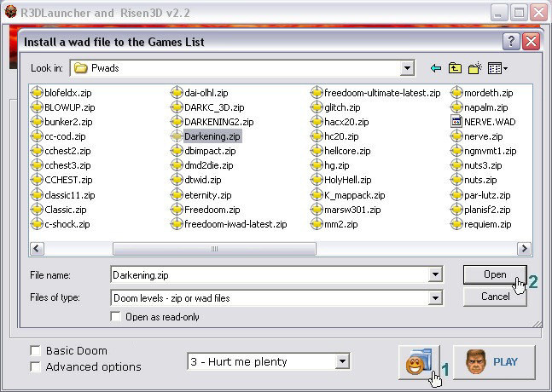This screenshot has width=552, height=392.
Task: Select napalm.zip in the list
Action: point(485,107)
